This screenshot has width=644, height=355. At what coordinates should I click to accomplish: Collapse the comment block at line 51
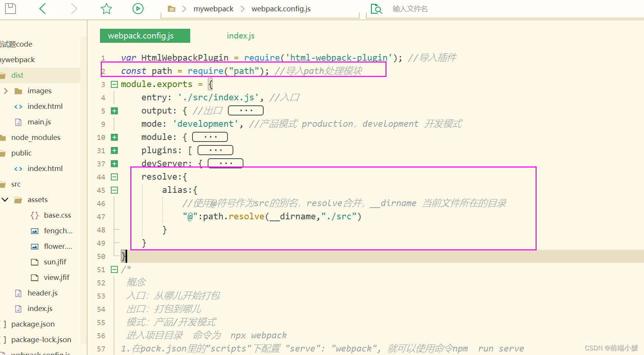click(114, 269)
